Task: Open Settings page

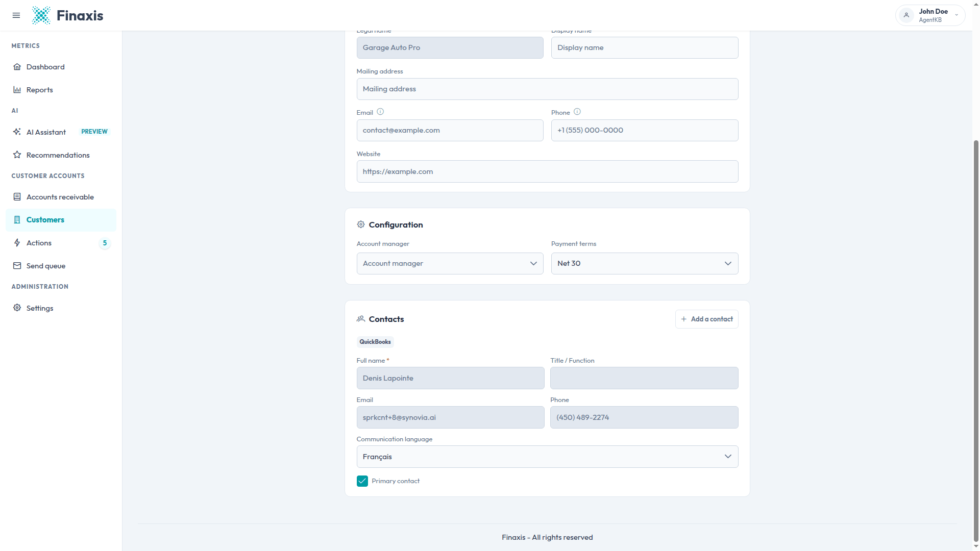Action: click(x=61, y=308)
